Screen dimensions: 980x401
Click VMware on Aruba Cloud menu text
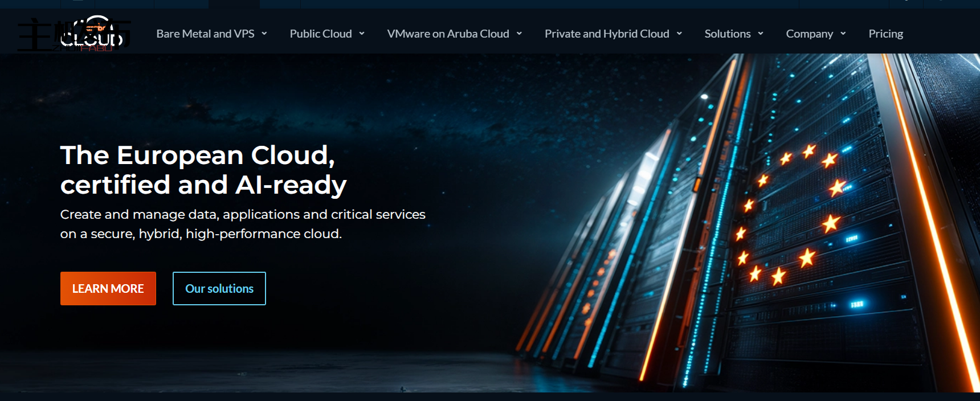click(448, 34)
